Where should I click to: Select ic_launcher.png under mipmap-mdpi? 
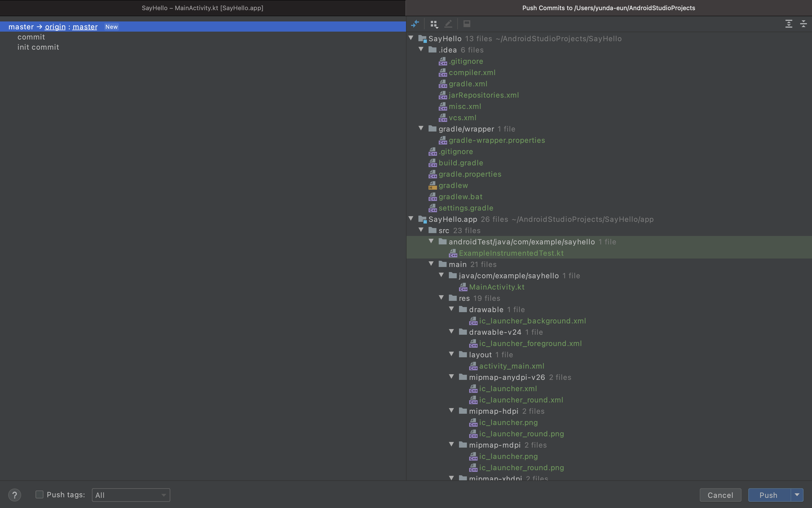pos(508,456)
